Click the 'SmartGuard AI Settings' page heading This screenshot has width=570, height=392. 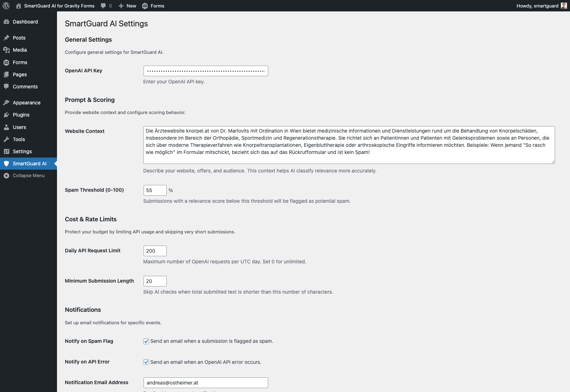(x=107, y=24)
